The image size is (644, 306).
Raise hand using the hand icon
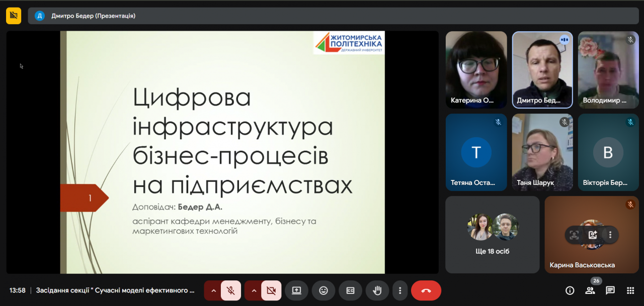(377, 290)
